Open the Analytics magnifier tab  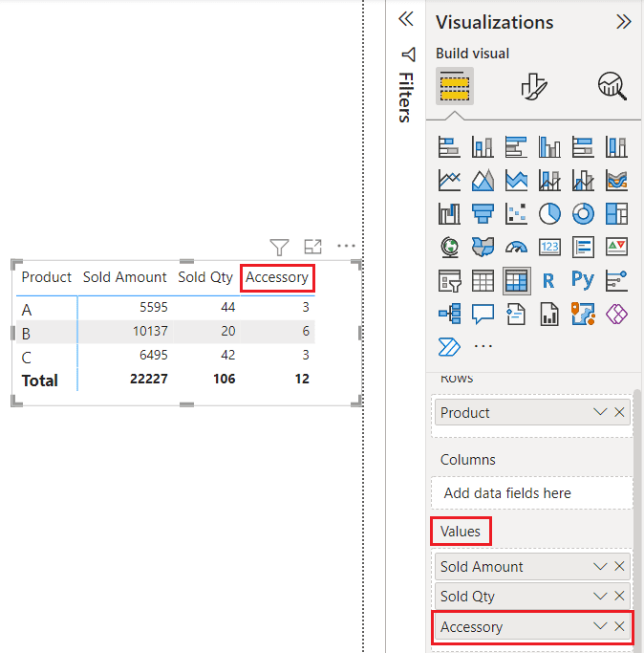(x=612, y=86)
